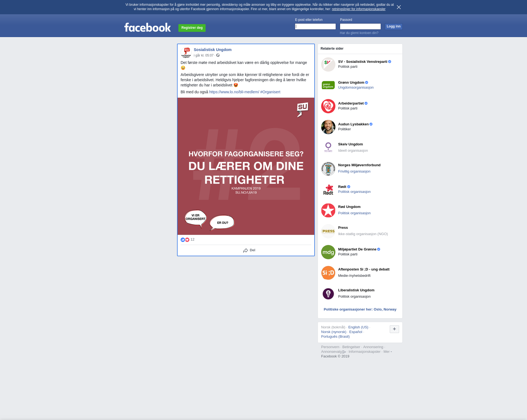Open Frivillig organisasjon category link
The height and width of the screenshot is (420, 527).
[x=354, y=171]
